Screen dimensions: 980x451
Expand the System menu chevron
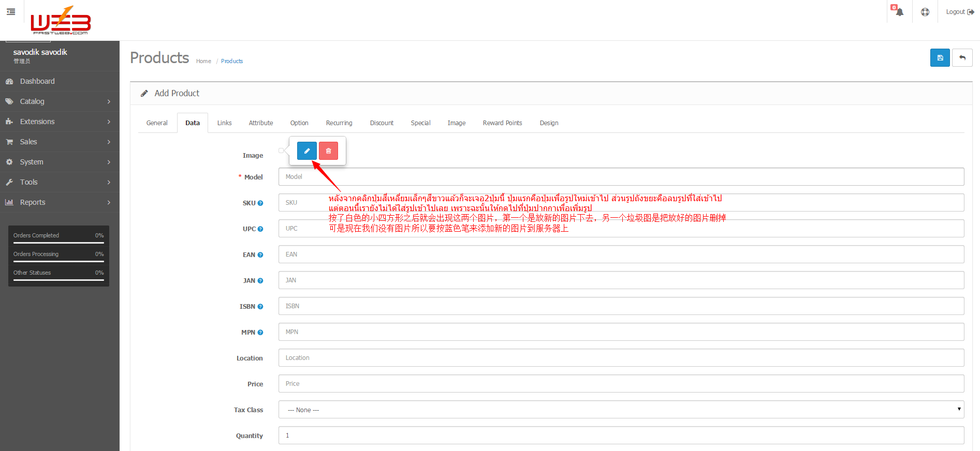pyautogui.click(x=109, y=162)
